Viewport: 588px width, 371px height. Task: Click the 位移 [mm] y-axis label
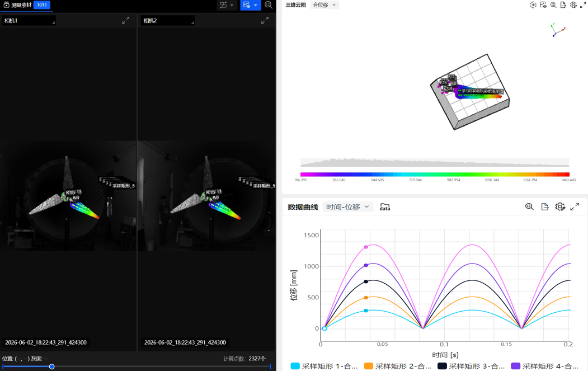[294, 285]
